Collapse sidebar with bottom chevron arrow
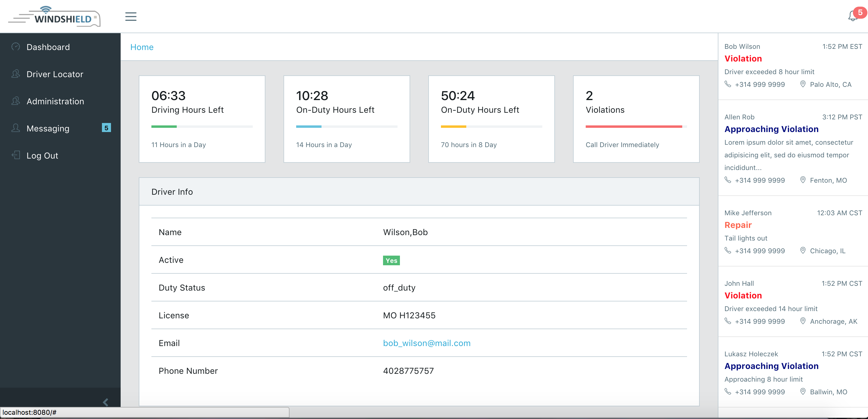 106,402
